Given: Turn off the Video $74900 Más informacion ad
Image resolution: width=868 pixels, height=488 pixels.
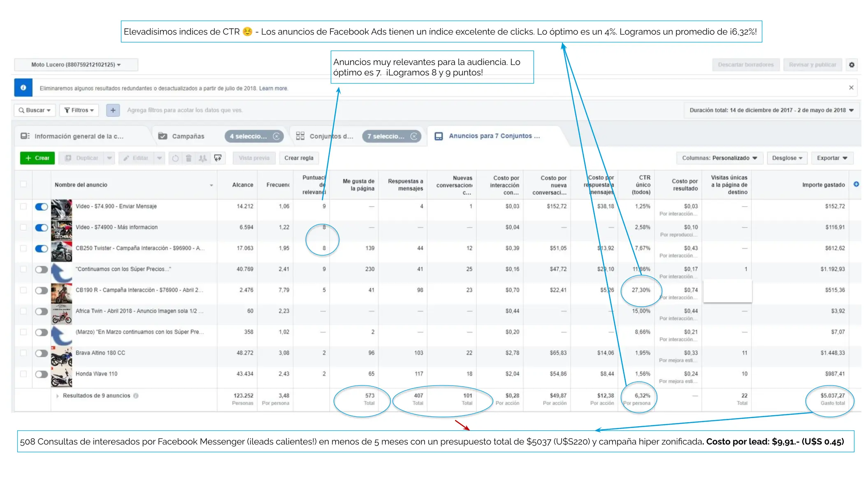Looking at the screenshot, I should coord(42,228).
